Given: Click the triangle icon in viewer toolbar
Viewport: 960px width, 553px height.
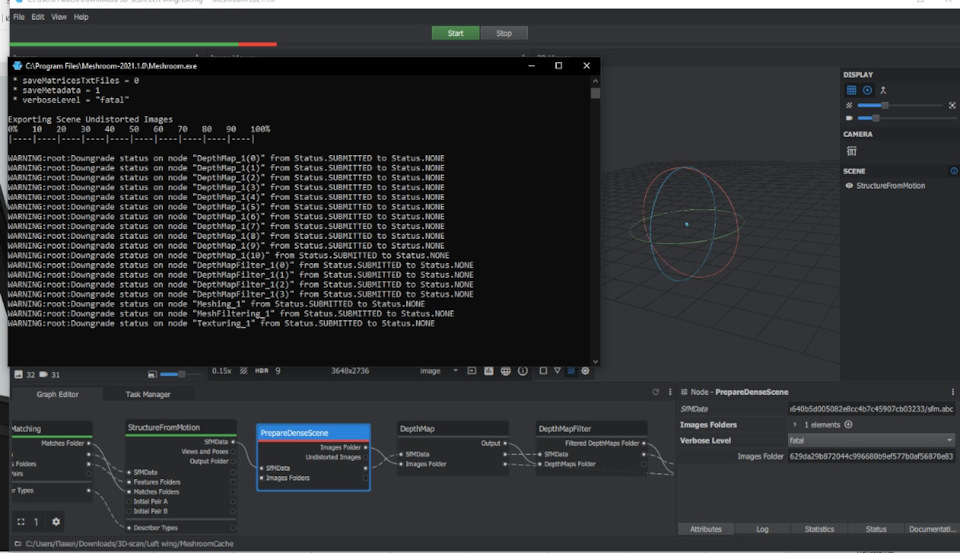Looking at the screenshot, I should point(557,371).
